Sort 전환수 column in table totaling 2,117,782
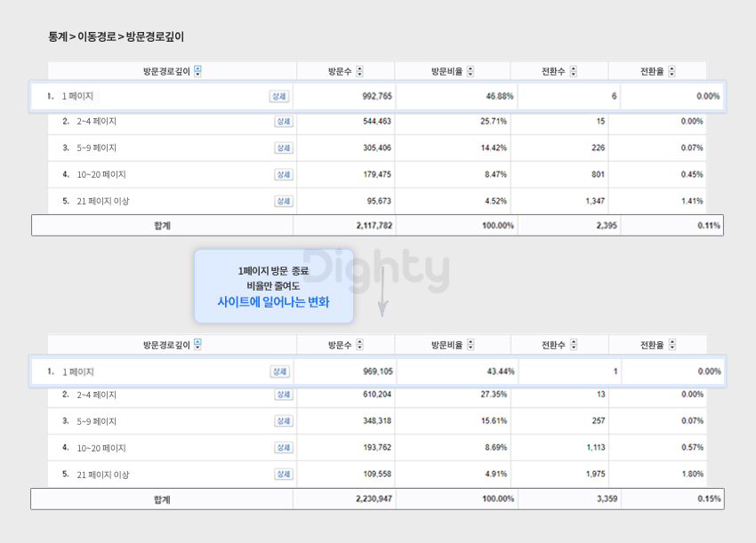This screenshot has height=543, width=756. coord(574,71)
